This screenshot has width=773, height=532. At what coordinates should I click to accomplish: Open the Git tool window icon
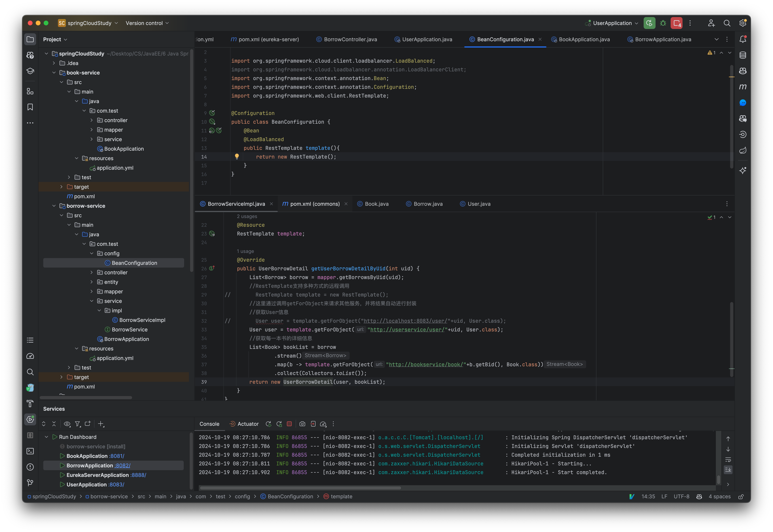[x=30, y=483]
